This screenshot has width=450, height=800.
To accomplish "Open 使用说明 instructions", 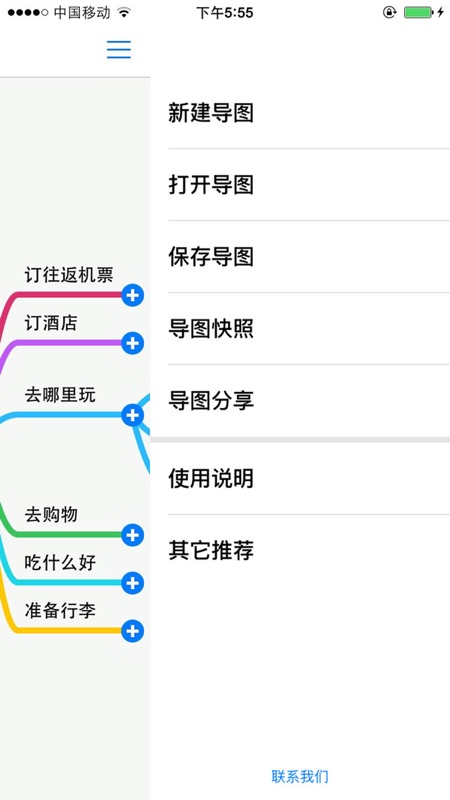I will coord(300,479).
